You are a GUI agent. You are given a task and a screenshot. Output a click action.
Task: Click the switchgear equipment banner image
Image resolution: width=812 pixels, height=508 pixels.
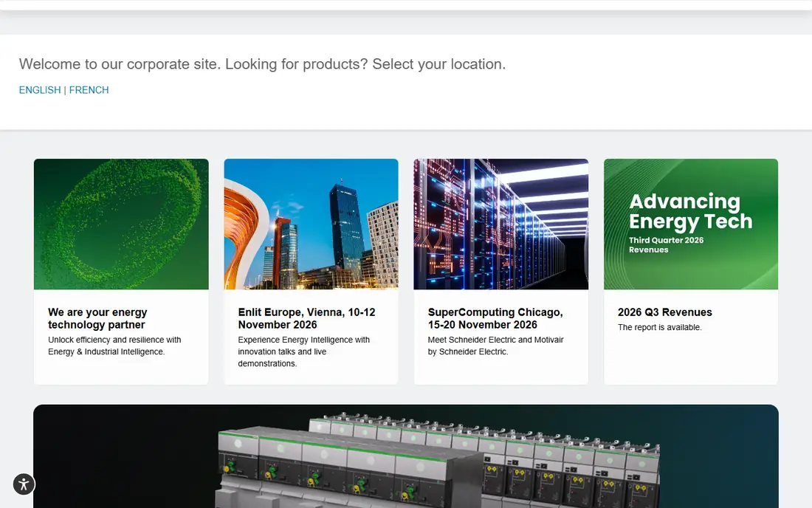pos(406,456)
